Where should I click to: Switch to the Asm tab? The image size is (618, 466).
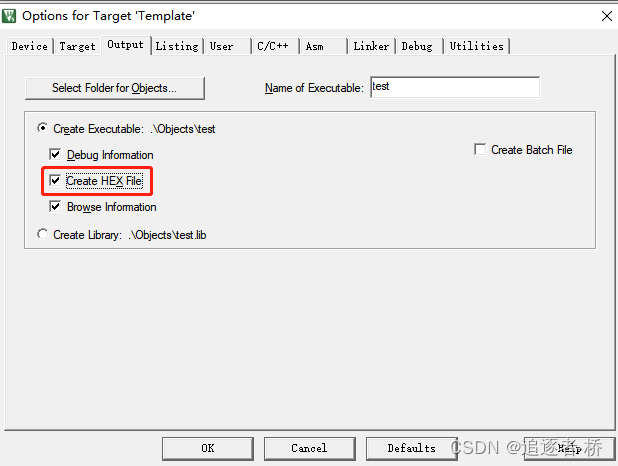point(323,47)
